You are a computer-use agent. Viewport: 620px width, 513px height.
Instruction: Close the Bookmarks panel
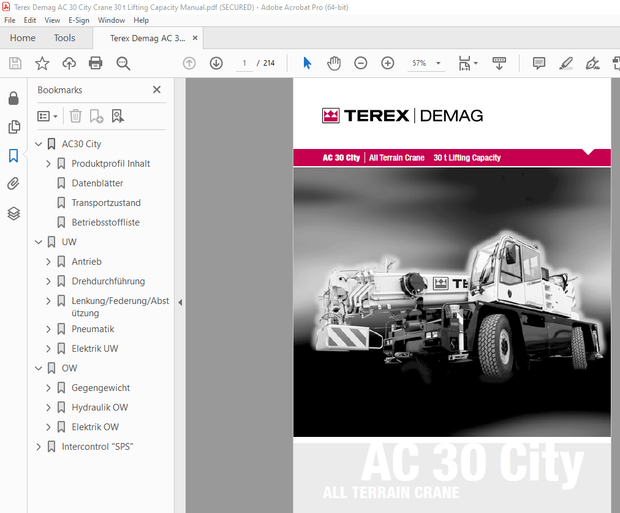coord(157,90)
